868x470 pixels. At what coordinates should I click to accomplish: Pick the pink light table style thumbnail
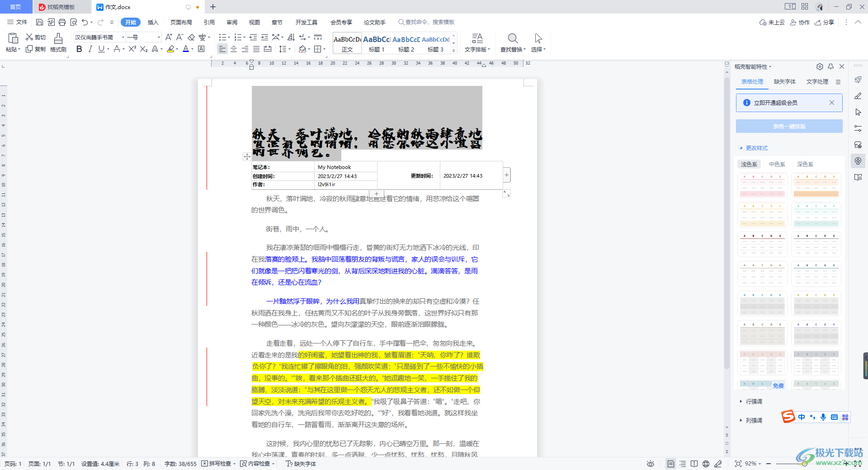[x=762, y=185]
